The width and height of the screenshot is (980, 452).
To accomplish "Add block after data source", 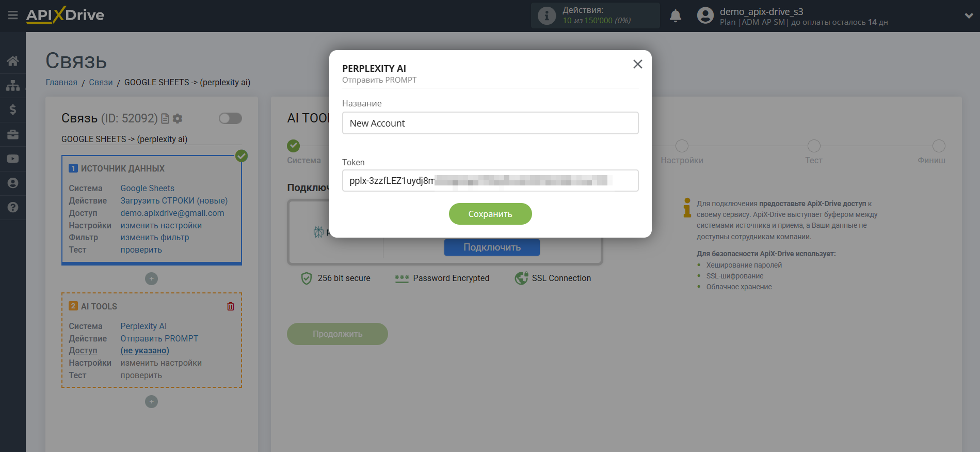I will (151, 278).
